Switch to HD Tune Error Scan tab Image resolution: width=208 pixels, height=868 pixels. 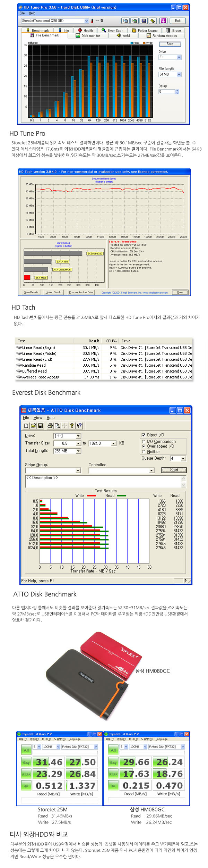[x=113, y=31]
